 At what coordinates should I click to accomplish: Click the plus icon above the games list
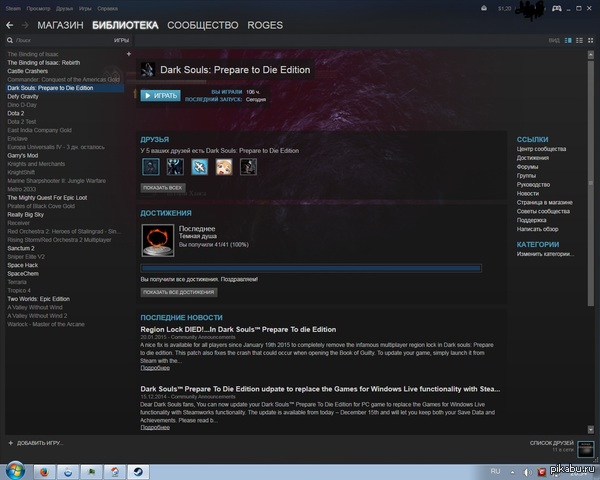pos(128,53)
